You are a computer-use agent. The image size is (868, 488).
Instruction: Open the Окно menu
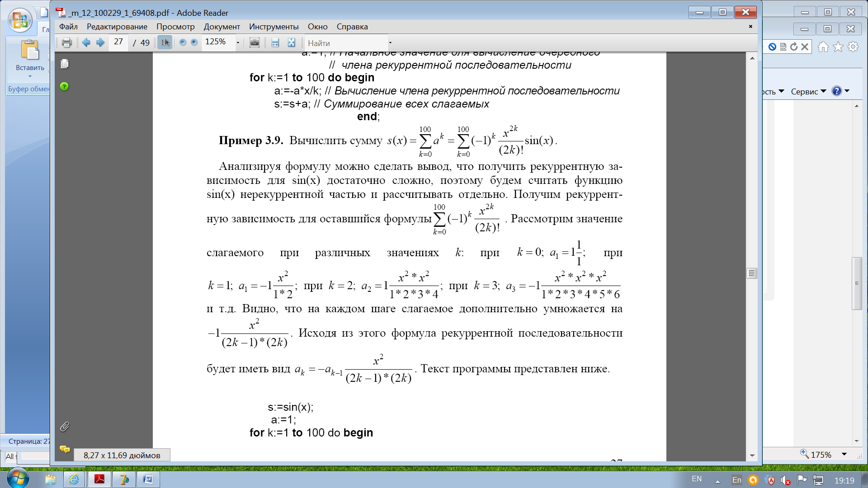pyautogui.click(x=317, y=27)
